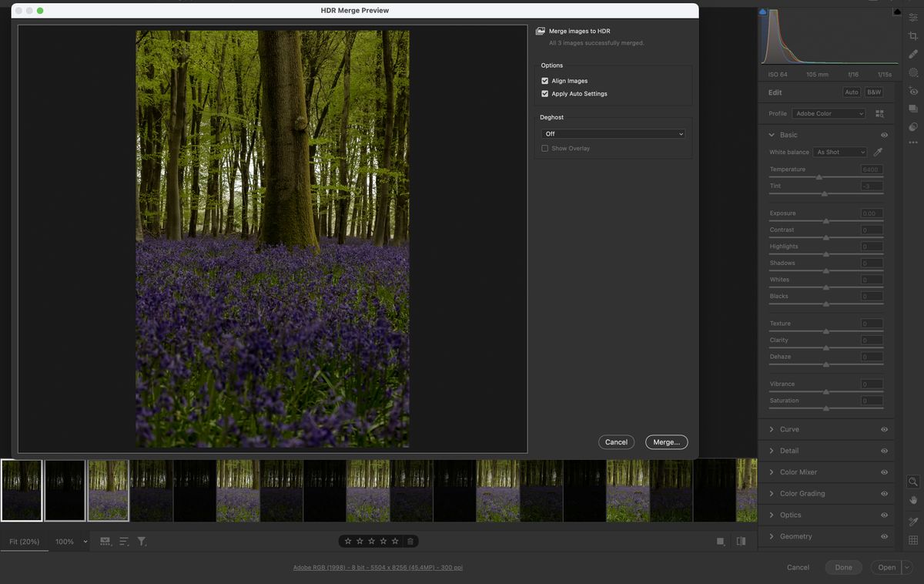Open the Adobe Color profile dropdown
Screen dimensions: 924x584
828,113
